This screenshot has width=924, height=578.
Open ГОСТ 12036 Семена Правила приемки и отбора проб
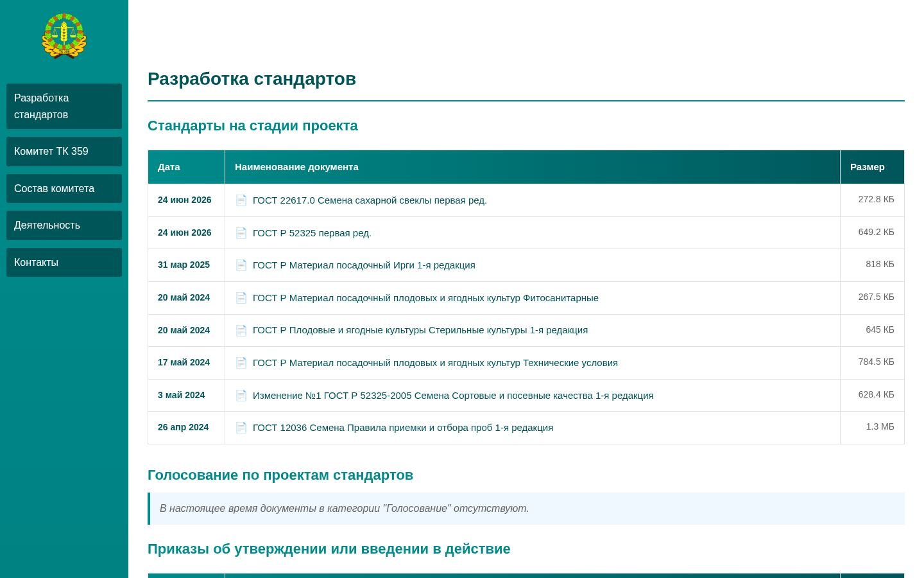pyautogui.click(x=403, y=428)
